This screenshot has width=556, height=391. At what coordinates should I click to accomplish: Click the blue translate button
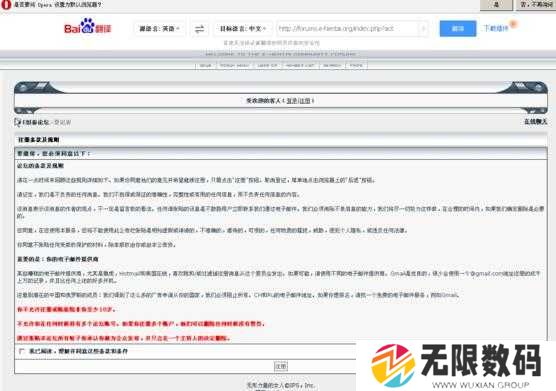(x=458, y=28)
